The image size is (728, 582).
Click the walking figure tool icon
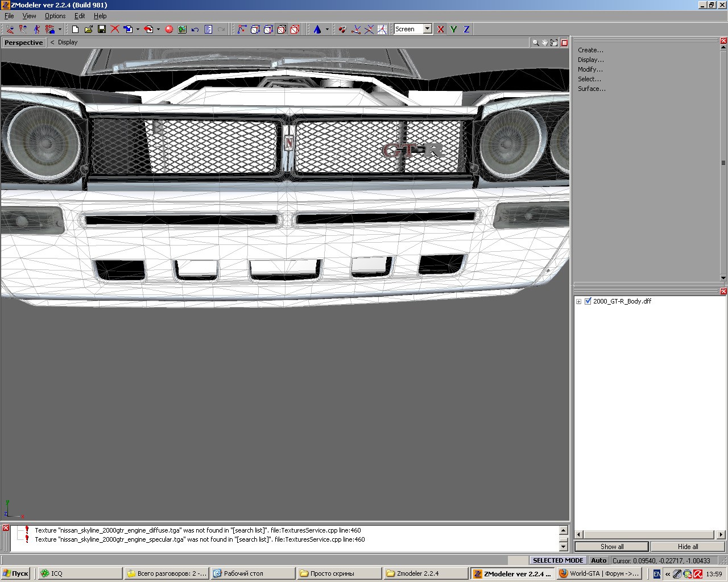36,29
